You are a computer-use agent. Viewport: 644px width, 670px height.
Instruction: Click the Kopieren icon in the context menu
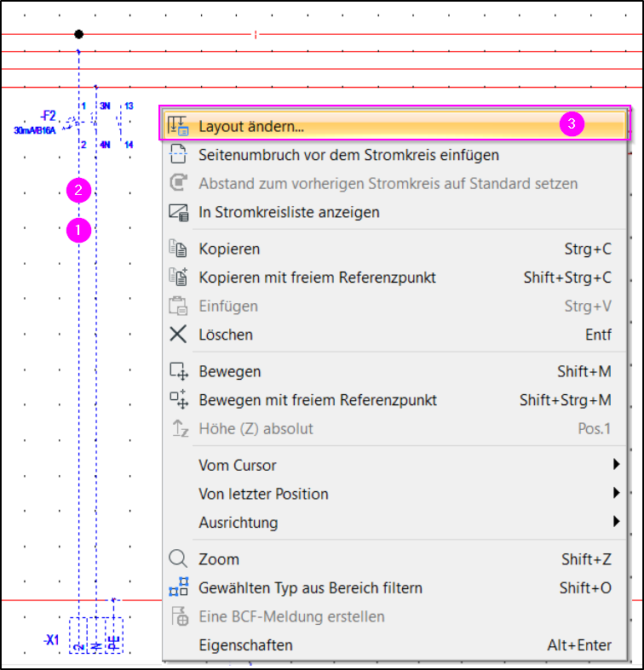pyautogui.click(x=178, y=249)
